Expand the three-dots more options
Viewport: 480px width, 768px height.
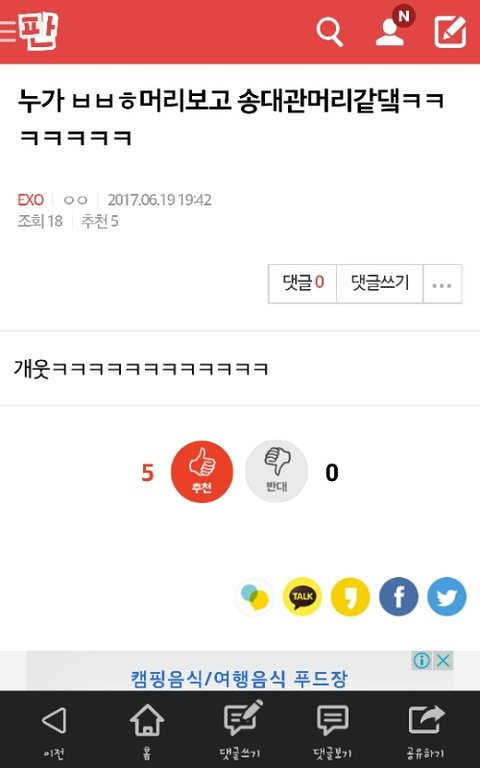click(x=442, y=284)
